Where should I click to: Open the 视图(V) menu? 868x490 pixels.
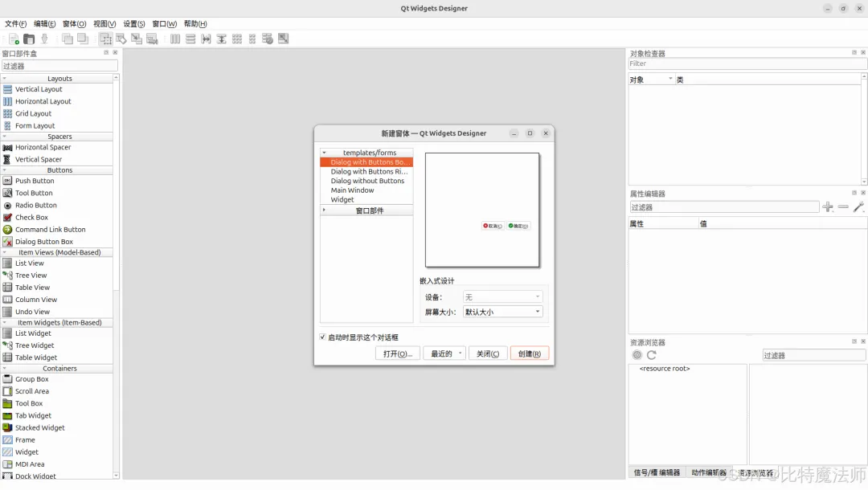coord(104,24)
